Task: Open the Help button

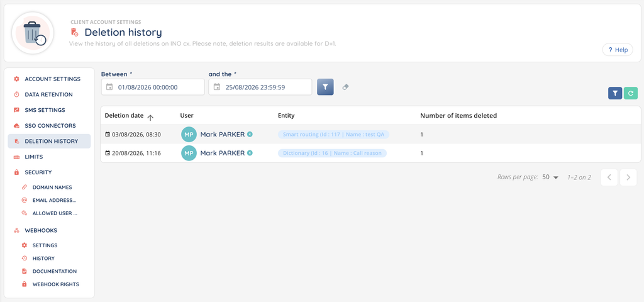Action: click(618, 50)
